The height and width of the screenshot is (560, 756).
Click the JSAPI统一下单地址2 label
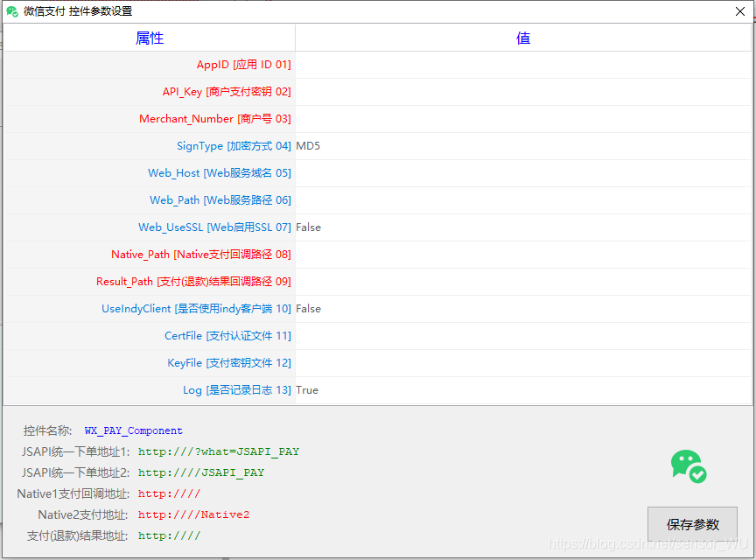[x=76, y=472]
